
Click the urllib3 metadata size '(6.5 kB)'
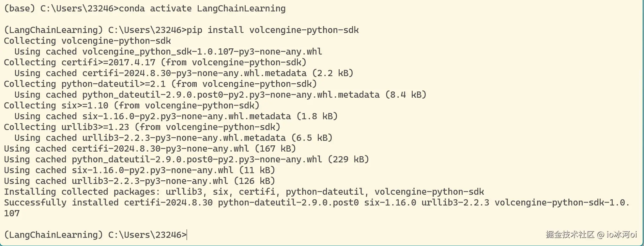[x=312, y=138]
